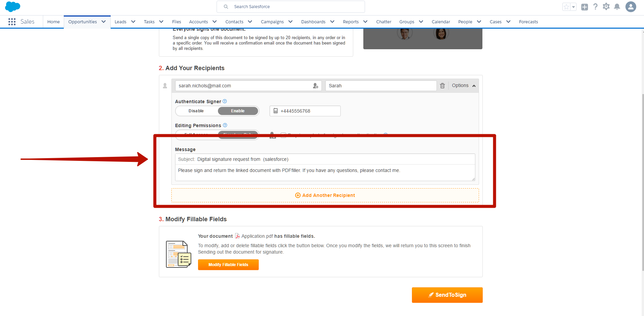Image resolution: width=644 pixels, height=316 pixels.
Task: Expand the Opportunities tab dropdown
Action: click(x=104, y=22)
